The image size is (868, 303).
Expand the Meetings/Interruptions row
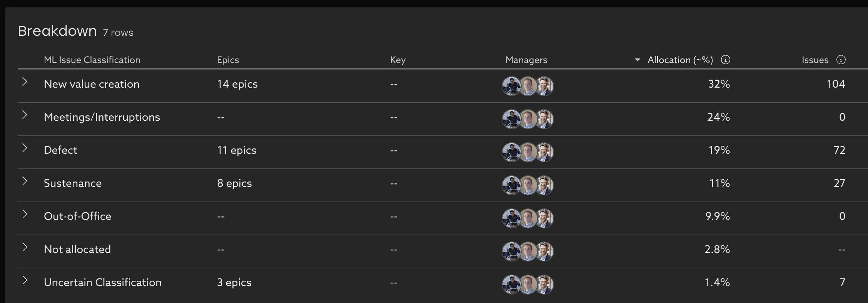coord(25,115)
